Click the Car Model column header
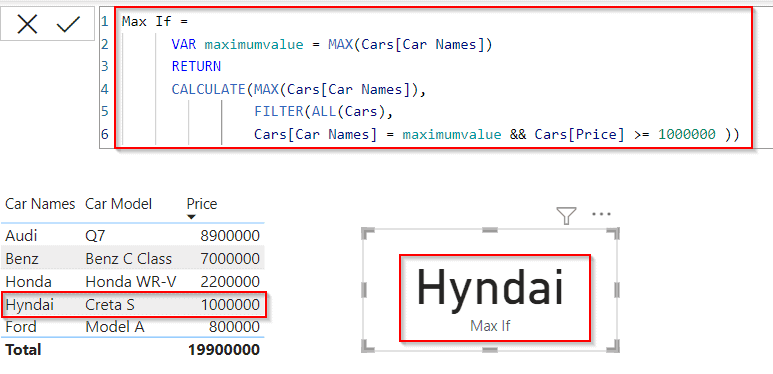This screenshot has height=374, width=773. pyautogui.click(x=118, y=204)
